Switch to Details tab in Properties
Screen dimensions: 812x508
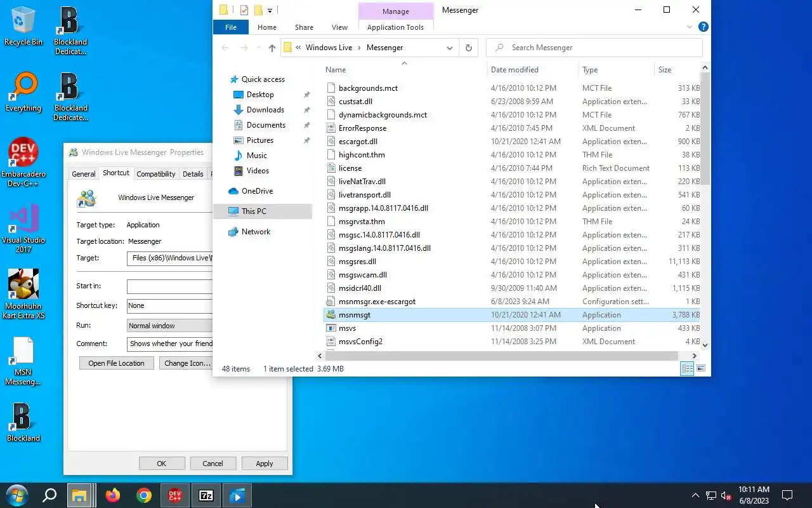tap(193, 174)
